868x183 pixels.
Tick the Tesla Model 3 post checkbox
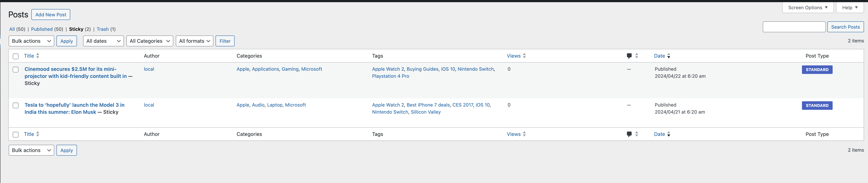click(x=15, y=106)
